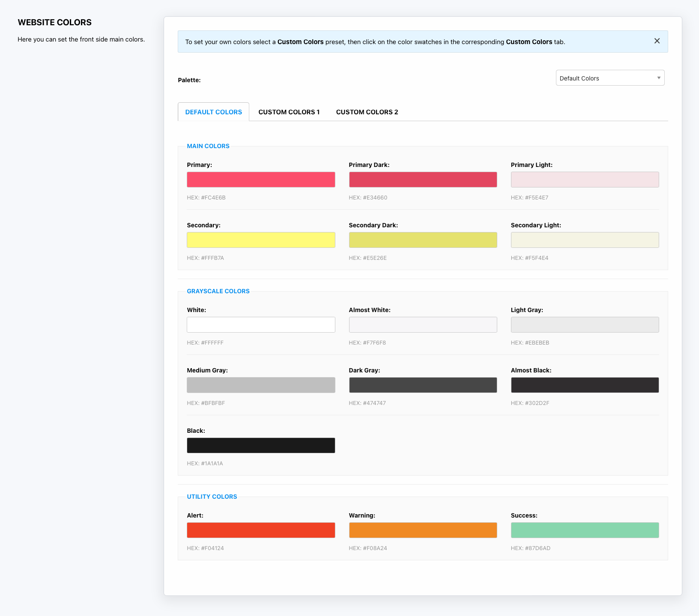Click the Primary color swatch
The image size is (699, 616).
point(261,180)
